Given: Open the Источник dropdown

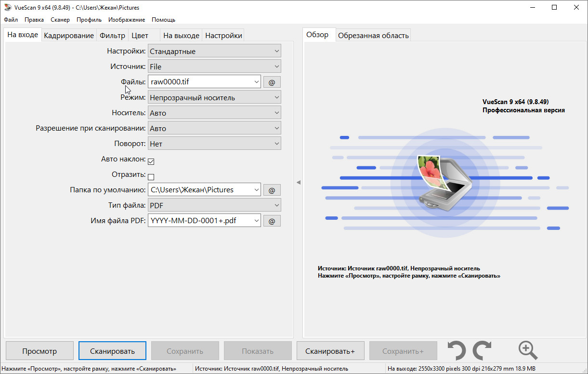Looking at the screenshot, I should tap(214, 67).
